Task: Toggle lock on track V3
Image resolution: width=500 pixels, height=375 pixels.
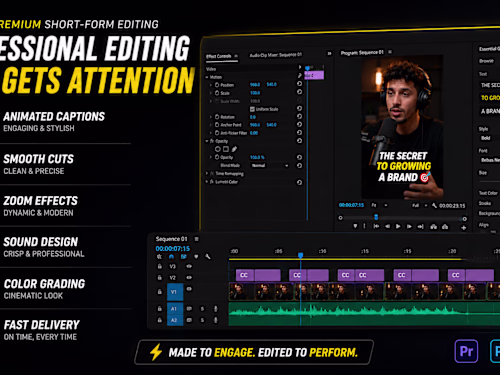Action: click(160, 266)
